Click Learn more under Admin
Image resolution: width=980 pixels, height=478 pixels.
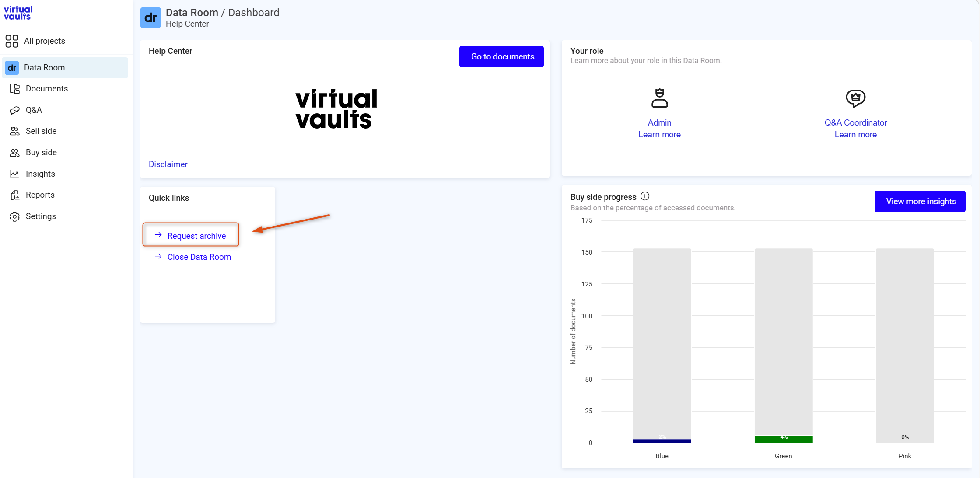point(659,135)
